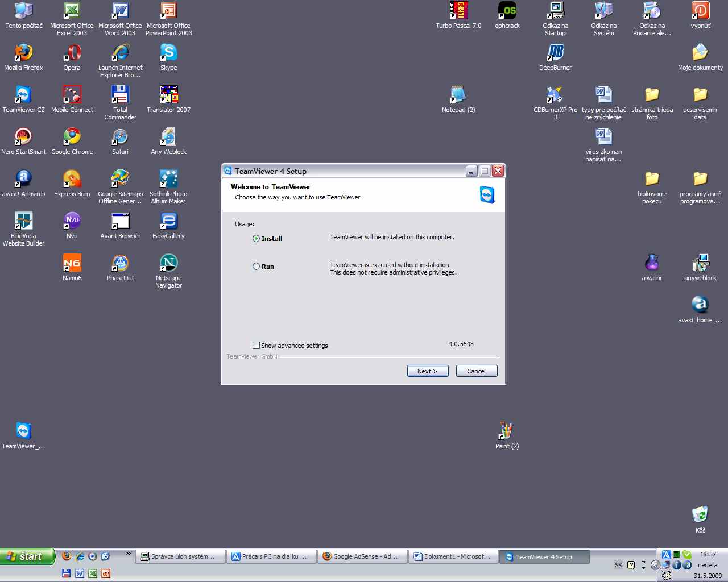
Task: Select the Microsoft Office Excel 2003 icon
Action: click(x=72, y=19)
